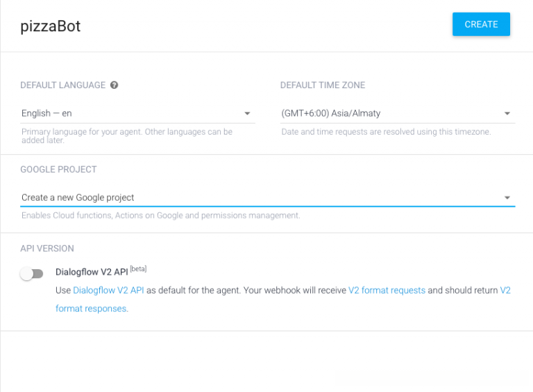Viewport: 533px width, 392px height.
Task: Click the CREATE button
Action: click(481, 24)
